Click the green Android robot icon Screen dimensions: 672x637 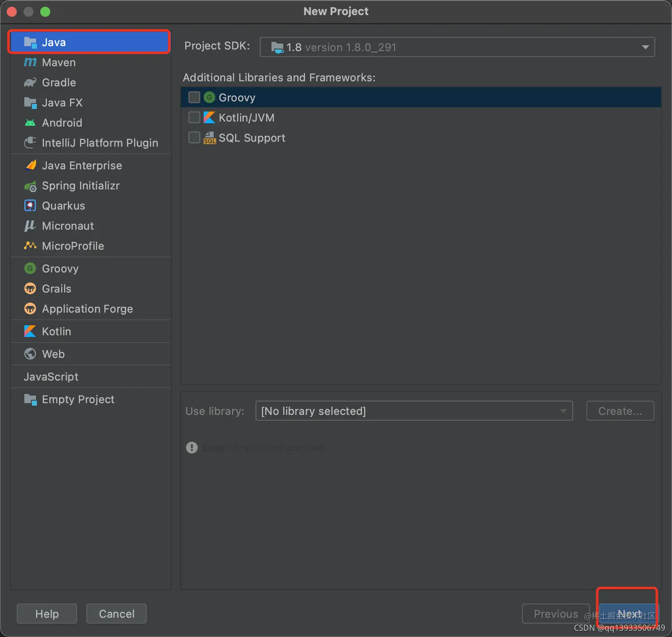(x=30, y=123)
